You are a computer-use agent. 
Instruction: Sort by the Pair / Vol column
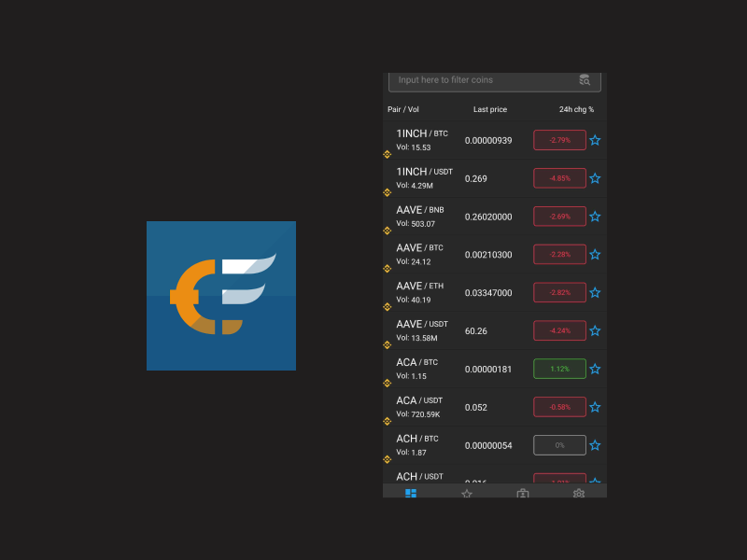[402, 109]
